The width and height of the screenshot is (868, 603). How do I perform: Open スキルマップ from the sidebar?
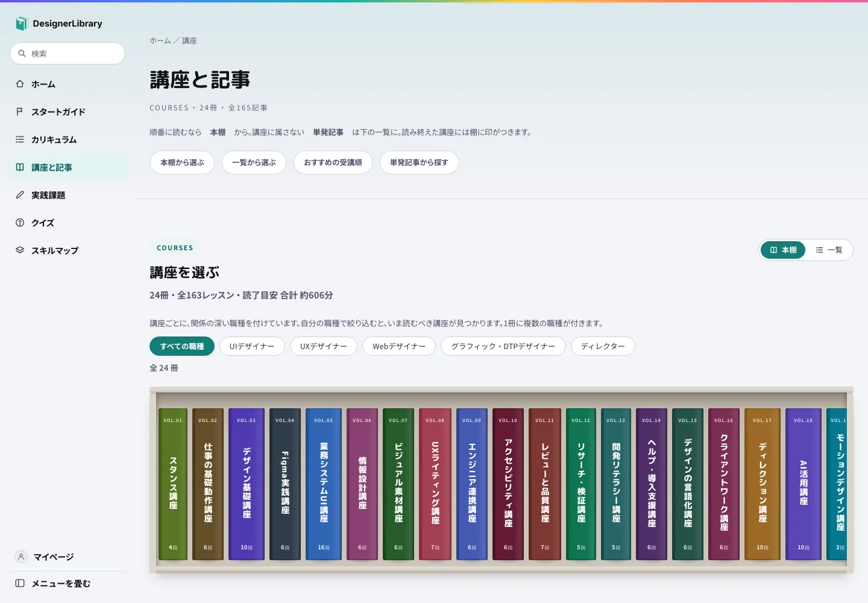pyautogui.click(x=68, y=250)
